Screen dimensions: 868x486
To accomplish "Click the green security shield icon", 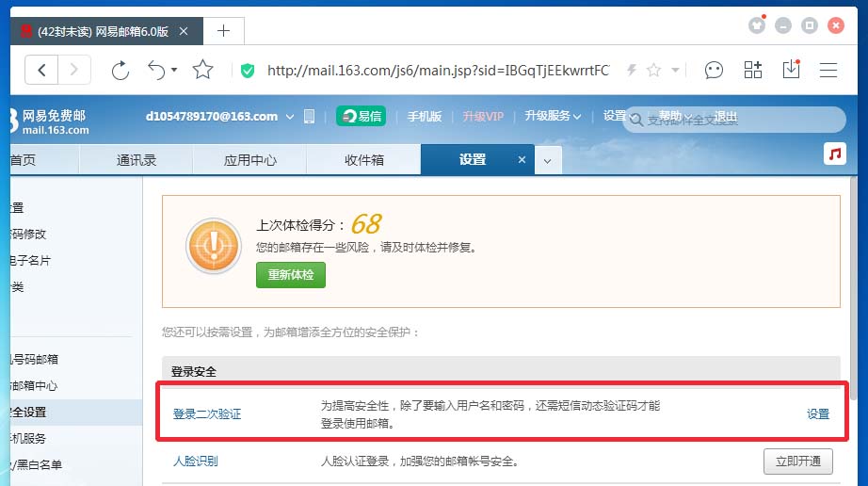I will pyautogui.click(x=248, y=71).
